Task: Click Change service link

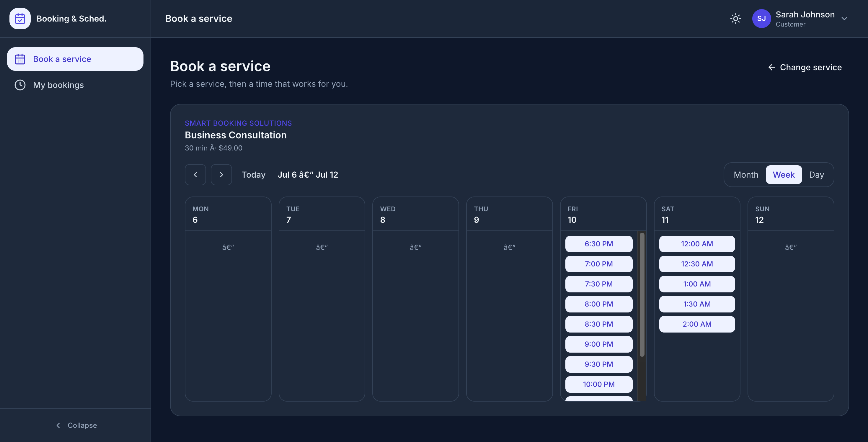Action: (805, 67)
